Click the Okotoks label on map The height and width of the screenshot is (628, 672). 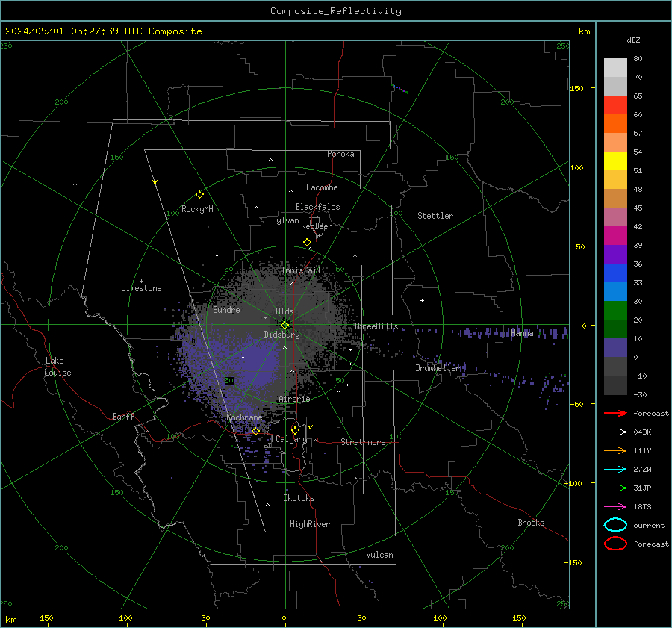299,498
